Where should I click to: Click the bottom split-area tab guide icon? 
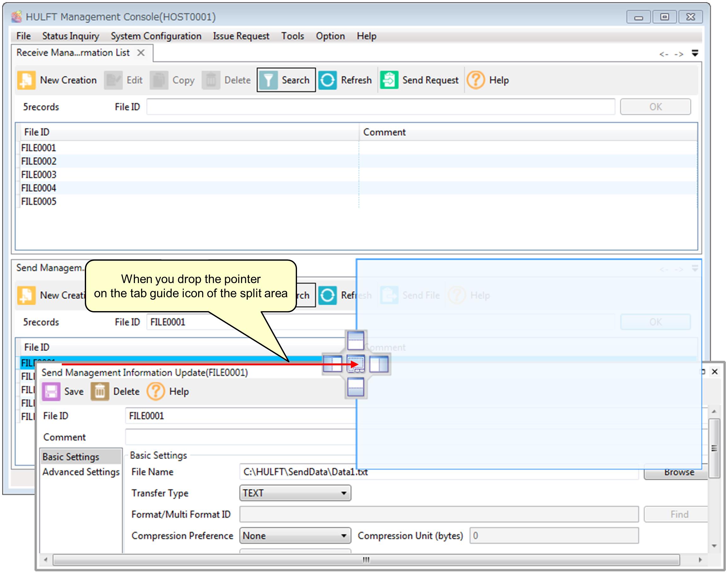[x=356, y=387]
